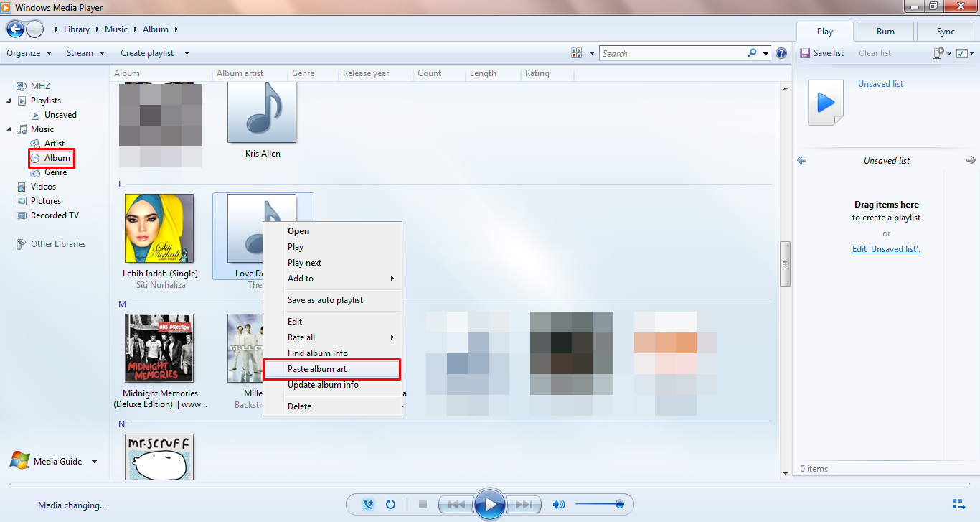Select Album under Music
The width and height of the screenshot is (980, 522).
pyautogui.click(x=57, y=158)
